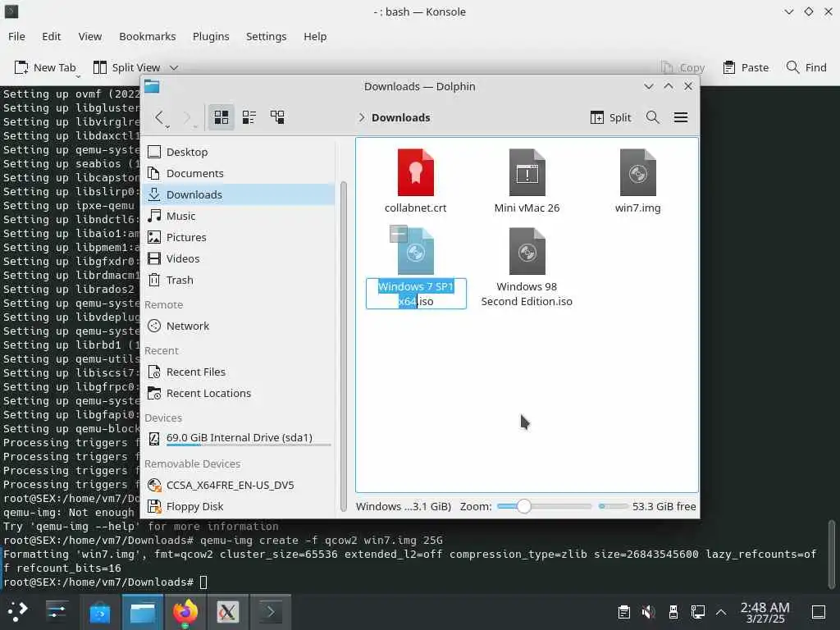Open the Music folder in sidebar
840x630 pixels.
(239, 217)
